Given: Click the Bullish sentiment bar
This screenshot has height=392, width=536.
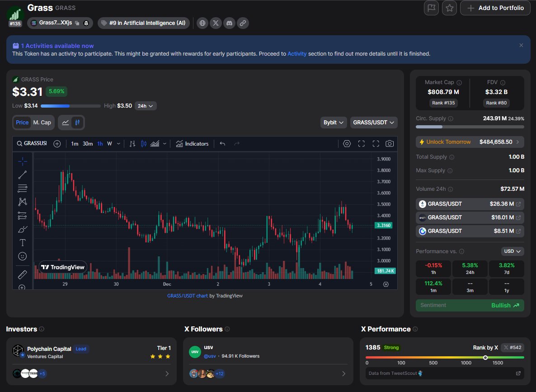Looking at the screenshot, I should pos(470,306).
